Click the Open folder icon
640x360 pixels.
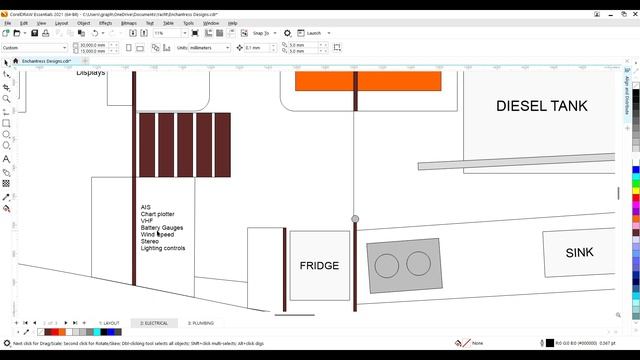(x=17, y=33)
